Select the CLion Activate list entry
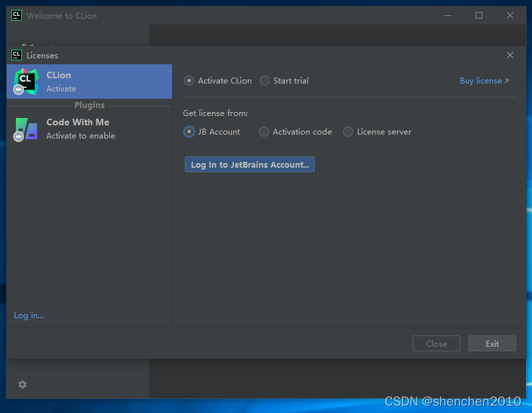532x413 pixels. [x=89, y=82]
